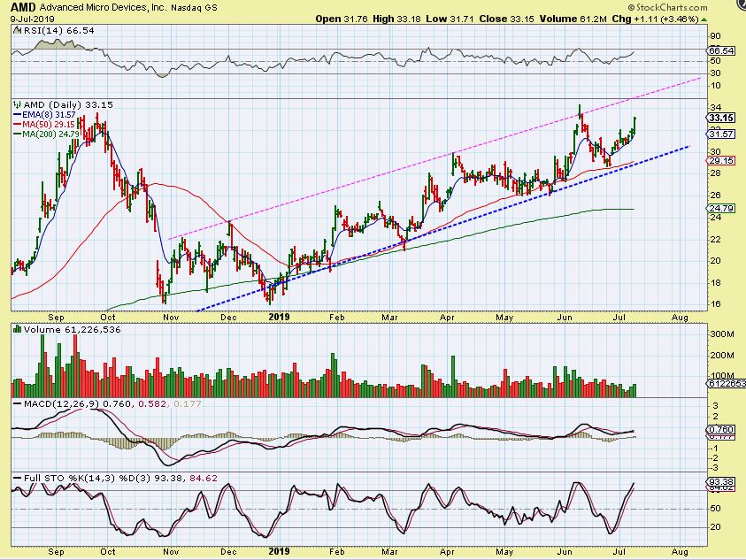Click the Close 33.15 header value
The width and height of the screenshot is (746, 560).
[x=506, y=19]
